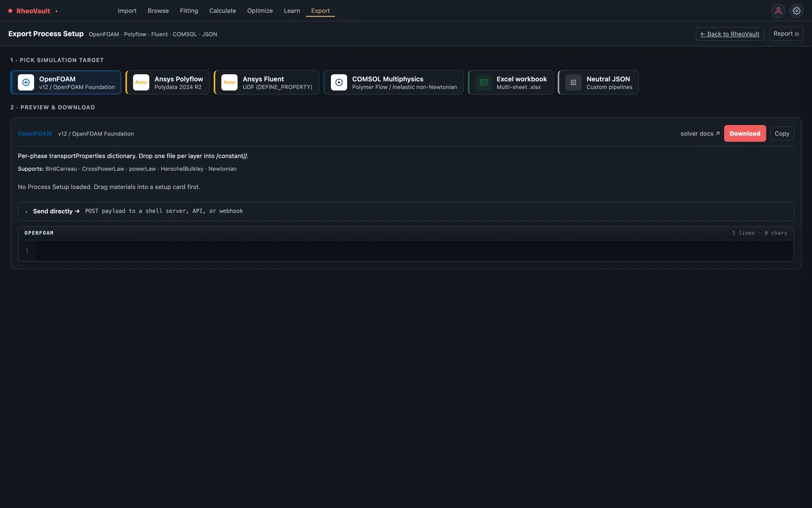Click the Report button
Image resolution: width=812 pixels, height=508 pixels.
coord(786,34)
